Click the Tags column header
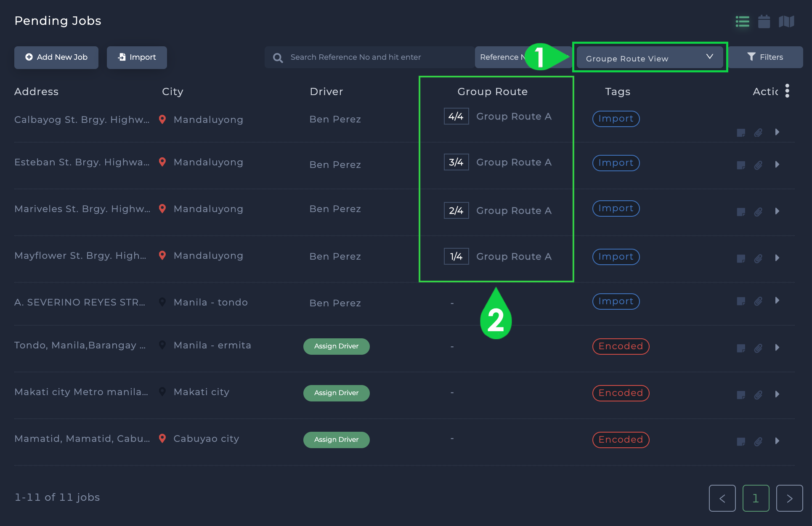The image size is (812, 526). [618, 92]
